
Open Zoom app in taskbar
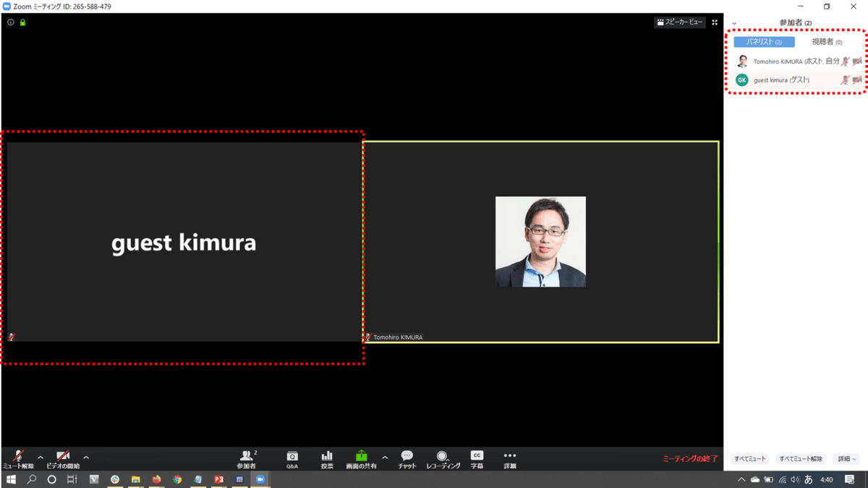(260, 479)
